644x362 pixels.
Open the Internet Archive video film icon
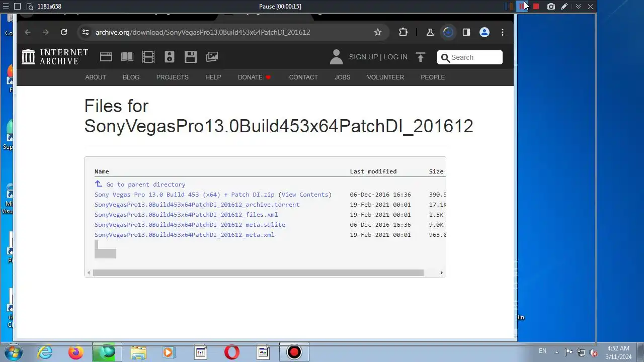tap(148, 57)
